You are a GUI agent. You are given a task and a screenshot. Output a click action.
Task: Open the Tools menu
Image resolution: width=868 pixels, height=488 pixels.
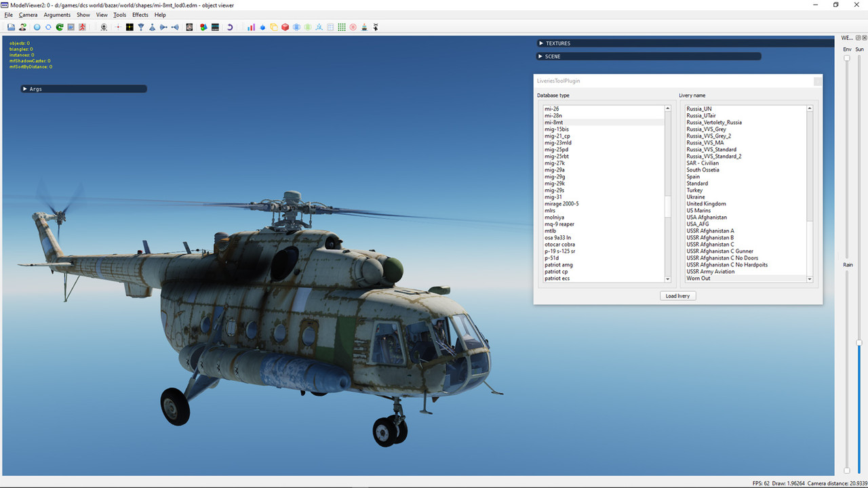point(119,15)
